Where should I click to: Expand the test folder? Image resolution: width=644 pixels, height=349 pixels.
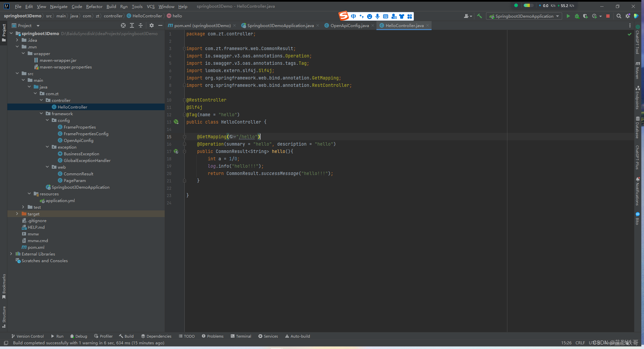pyautogui.click(x=23, y=207)
